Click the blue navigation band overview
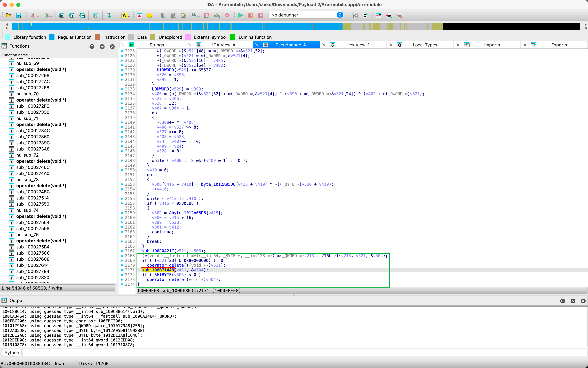588x368 pixels. point(171,26)
